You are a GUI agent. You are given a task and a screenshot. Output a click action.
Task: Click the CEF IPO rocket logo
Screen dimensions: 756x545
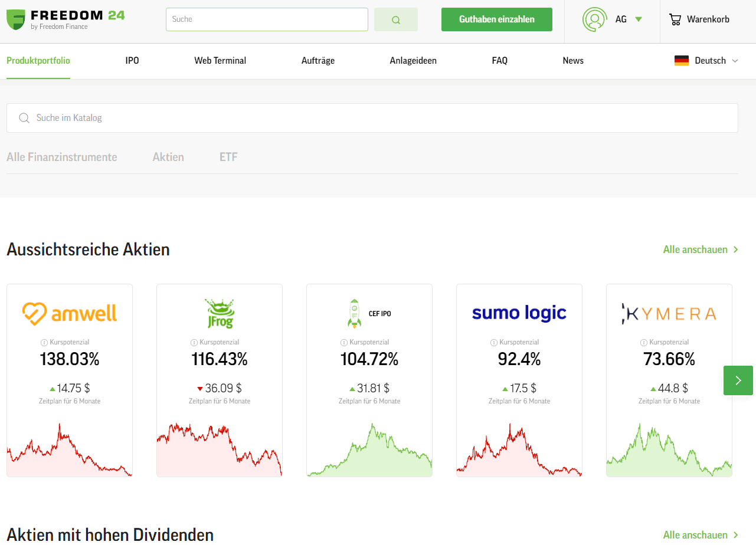click(x=354, y=313)
